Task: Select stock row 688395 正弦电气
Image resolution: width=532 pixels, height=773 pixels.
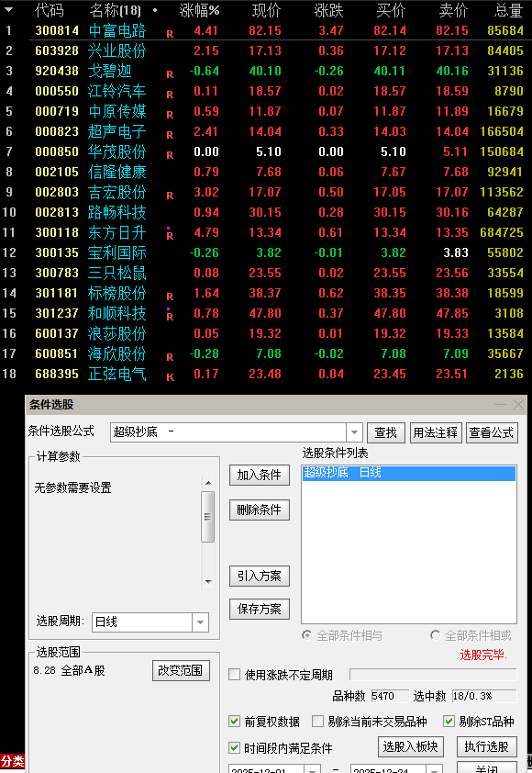Action: (266, 375)
